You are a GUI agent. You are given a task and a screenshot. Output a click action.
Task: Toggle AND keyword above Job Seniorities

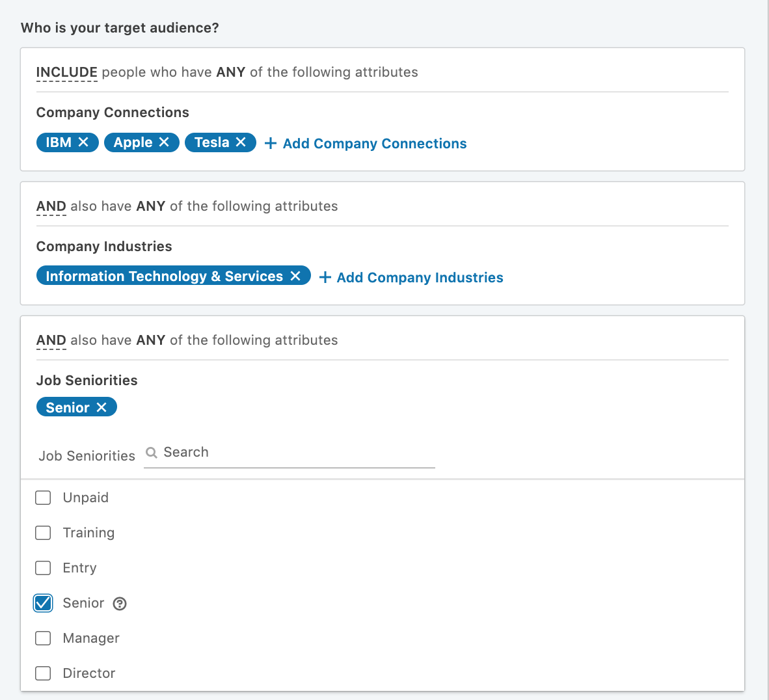(x=51, y=340)
